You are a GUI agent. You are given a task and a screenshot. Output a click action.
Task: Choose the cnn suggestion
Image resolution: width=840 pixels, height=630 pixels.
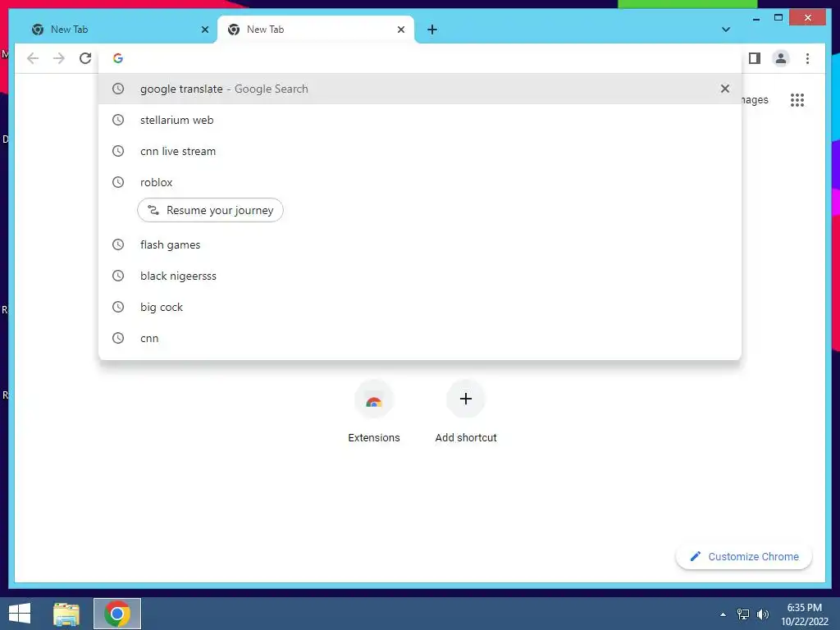[420, 338]
